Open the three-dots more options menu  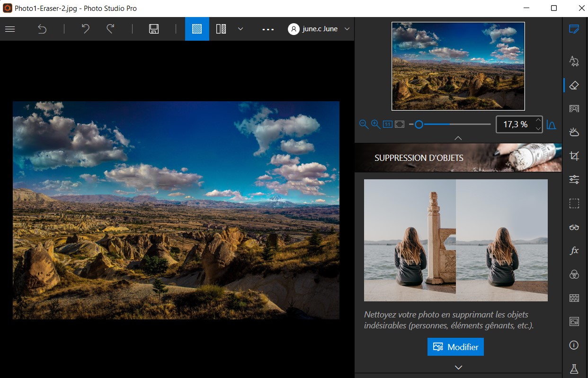[x=268, y=29]
